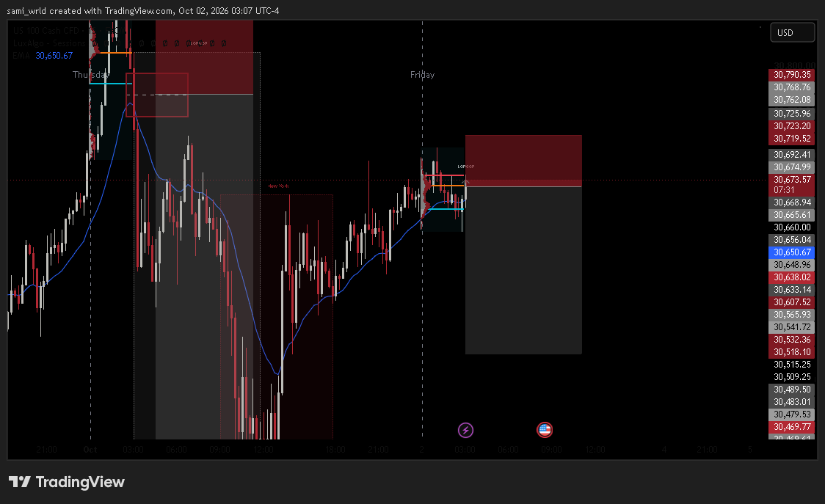The height and width of the screenshot is (504, 825).
Task: Click the 30,790.35 red price label
Action: (792, 75)
